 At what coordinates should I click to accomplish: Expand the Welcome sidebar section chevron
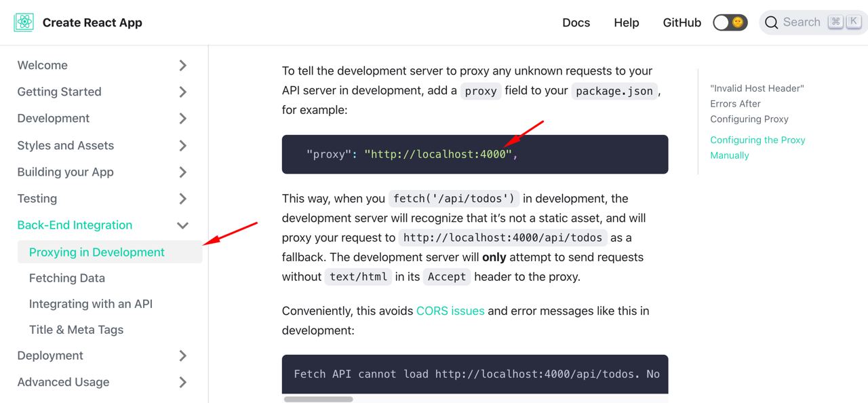coord(182,65)
